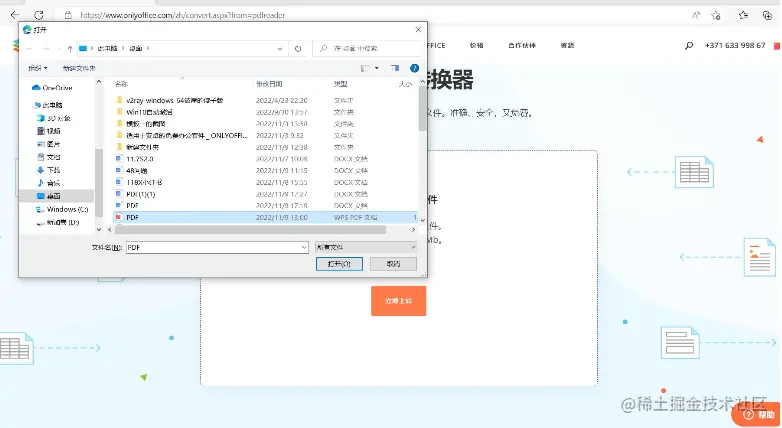Select the 下载 folder in the navigation pane
This screenshot has height=428, width=782.
click(49, 170)
